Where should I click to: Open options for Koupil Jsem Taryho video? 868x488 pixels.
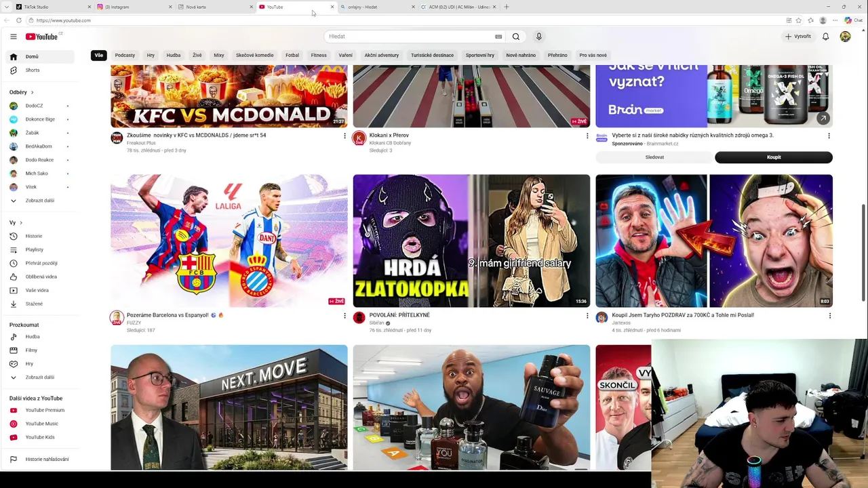(x=829, y=316)
